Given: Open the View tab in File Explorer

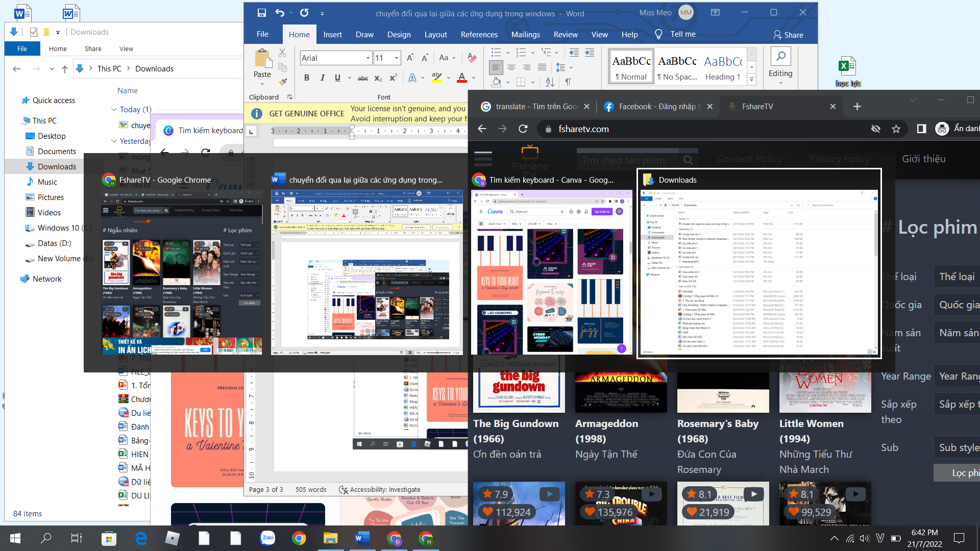Looking at the screenshot, I should pyautogui.click(x=126, y=48).
